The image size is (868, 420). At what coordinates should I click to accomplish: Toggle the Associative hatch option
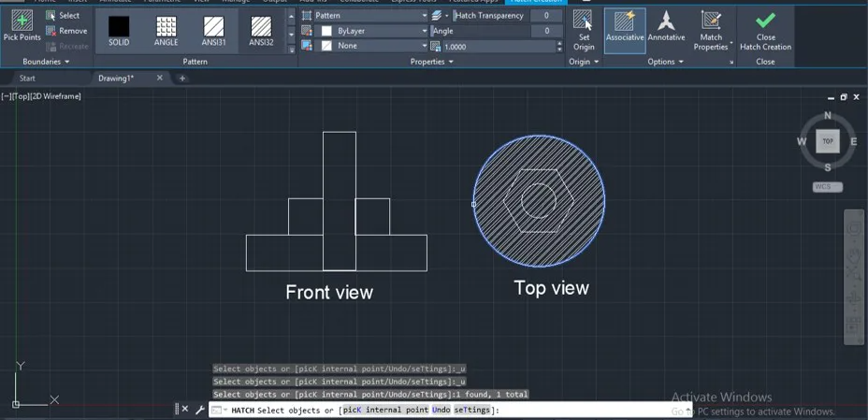click(625, 31)
